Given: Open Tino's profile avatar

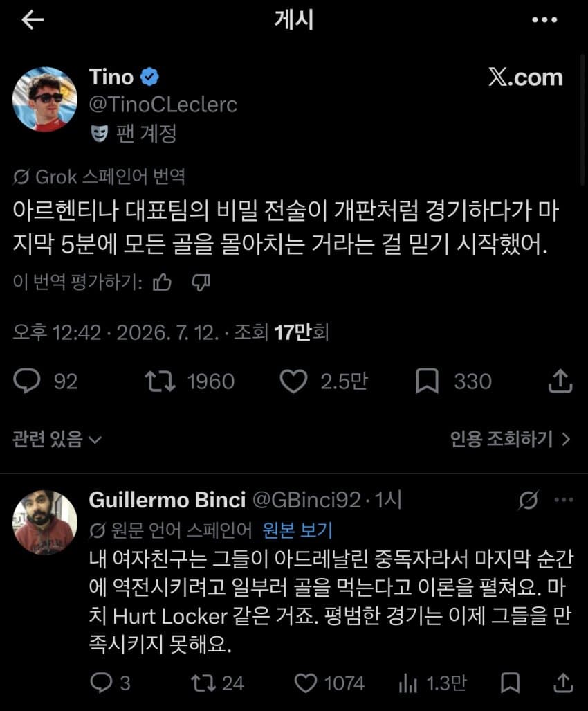Looking at the screenshot, I should click(x=44, y=99).
